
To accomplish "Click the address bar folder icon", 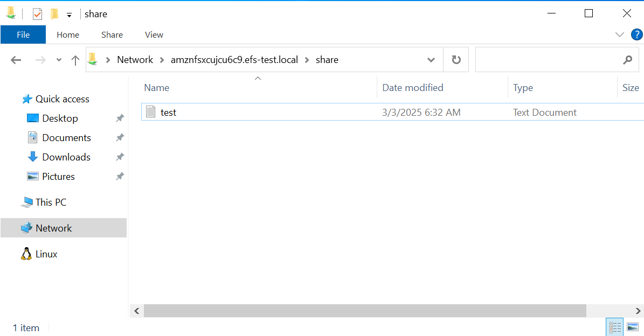I will point(93,59).
